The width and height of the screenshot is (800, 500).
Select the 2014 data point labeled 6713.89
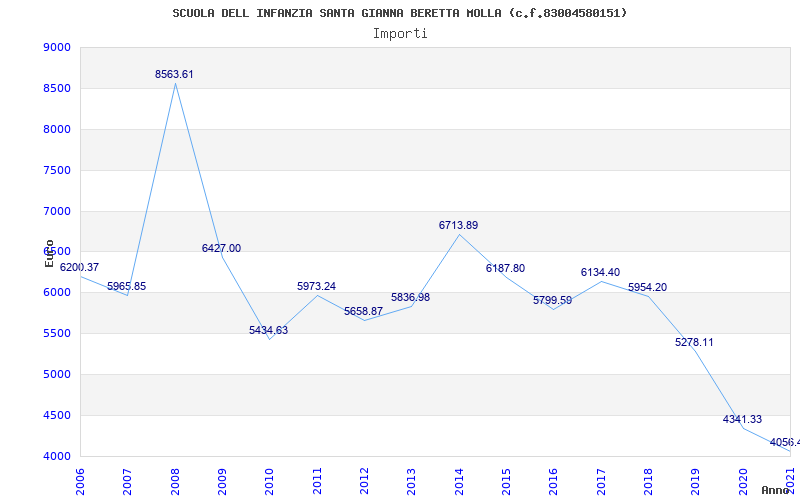pyautogui.click(x=458, y=226)
